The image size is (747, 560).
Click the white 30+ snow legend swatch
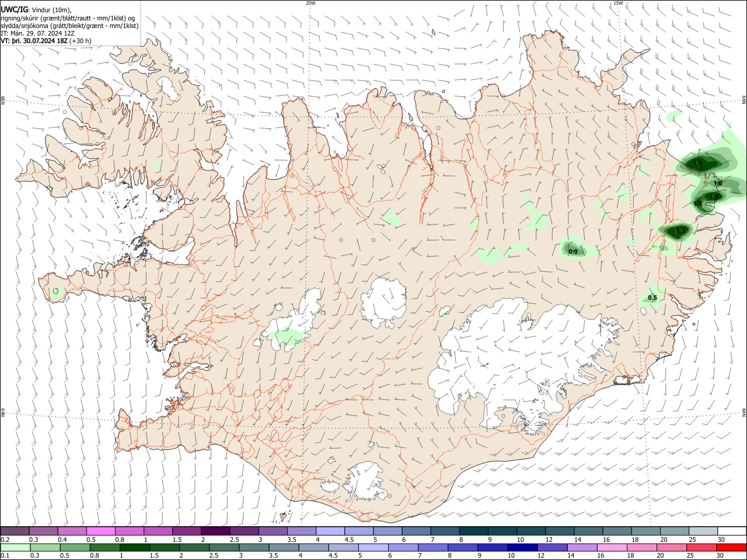732,531
